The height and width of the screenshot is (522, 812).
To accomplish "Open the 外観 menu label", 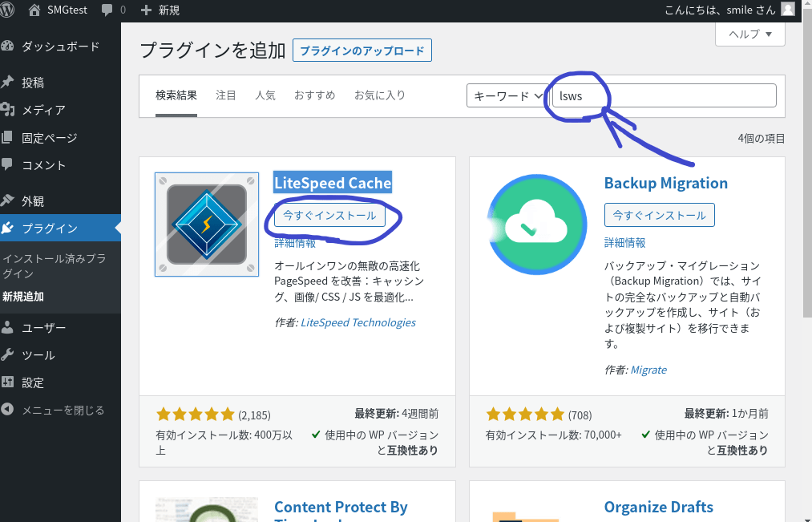I will [33, 201].
